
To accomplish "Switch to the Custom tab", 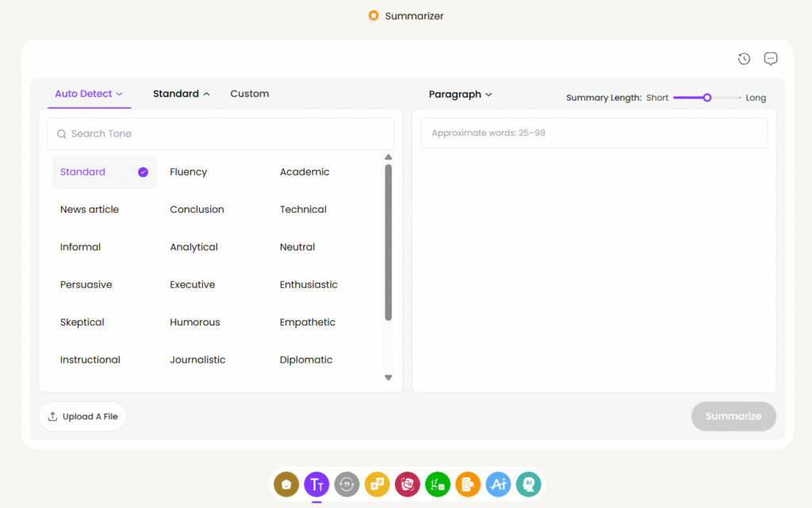I will [250, 94].
